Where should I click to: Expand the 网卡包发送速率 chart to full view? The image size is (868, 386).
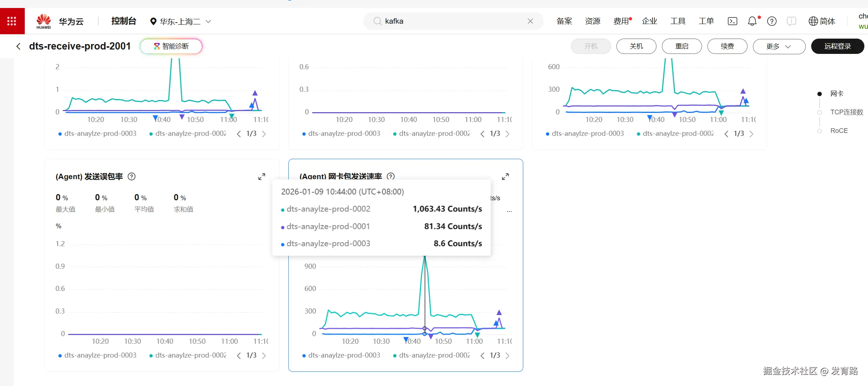(x=505, y=177)
